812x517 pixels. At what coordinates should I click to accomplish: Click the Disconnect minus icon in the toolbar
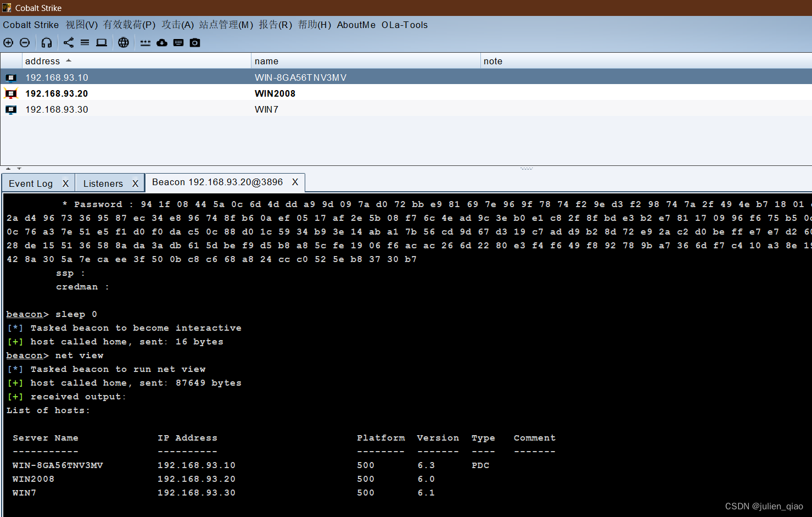25,42
